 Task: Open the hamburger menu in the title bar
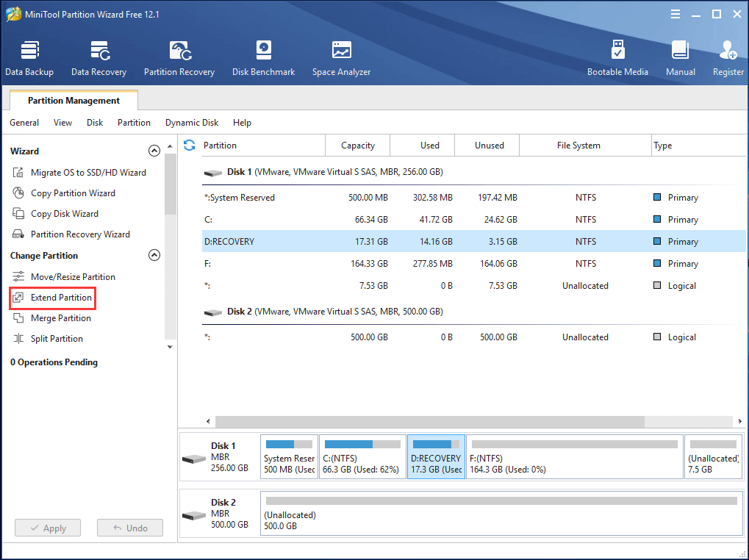[x=675, y=14]
